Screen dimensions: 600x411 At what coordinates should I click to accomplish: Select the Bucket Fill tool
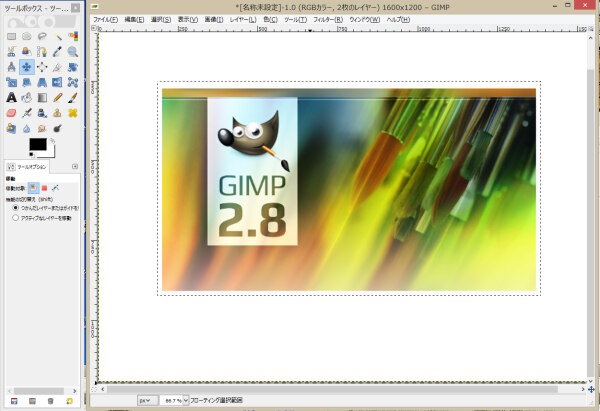tap(26, 98)
